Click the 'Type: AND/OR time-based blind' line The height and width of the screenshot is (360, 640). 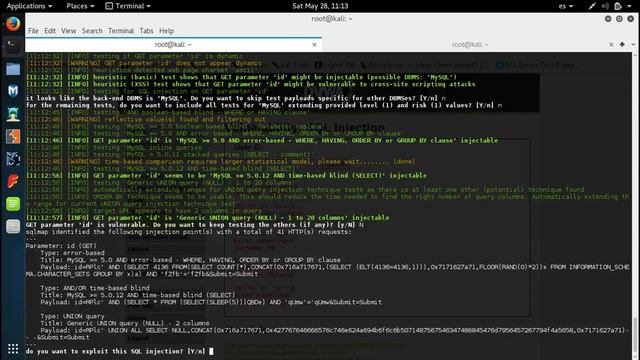coord(95,288)
